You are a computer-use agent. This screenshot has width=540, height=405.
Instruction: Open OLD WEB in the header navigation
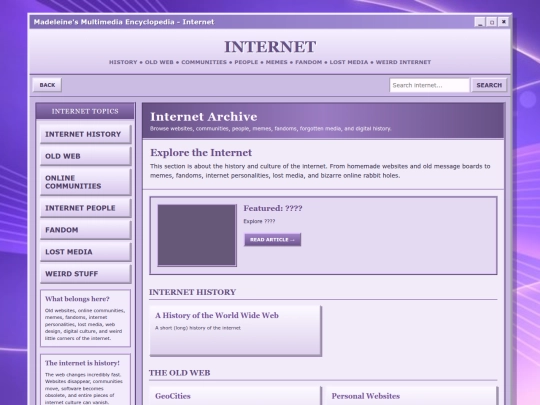click(x=159, y=62)
